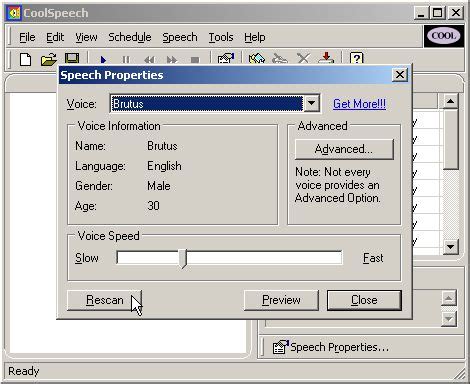The image size is (470, 384).
Task: Click the Gender value Male
Action: click(159, 186)
